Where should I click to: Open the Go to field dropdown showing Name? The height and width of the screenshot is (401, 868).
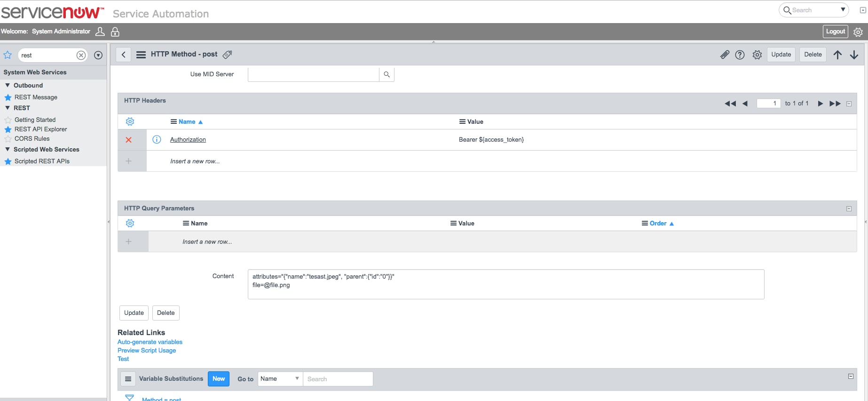[280, 379]
